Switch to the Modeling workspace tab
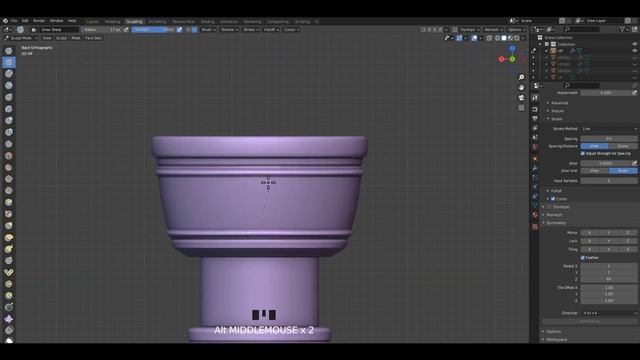Screen dimensions: 640x360 point(113,22)
